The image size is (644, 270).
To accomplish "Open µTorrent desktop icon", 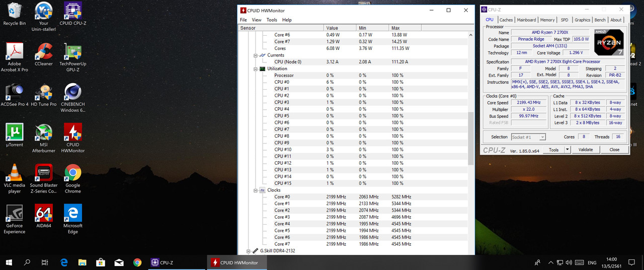I will click(x=14, y=136).
